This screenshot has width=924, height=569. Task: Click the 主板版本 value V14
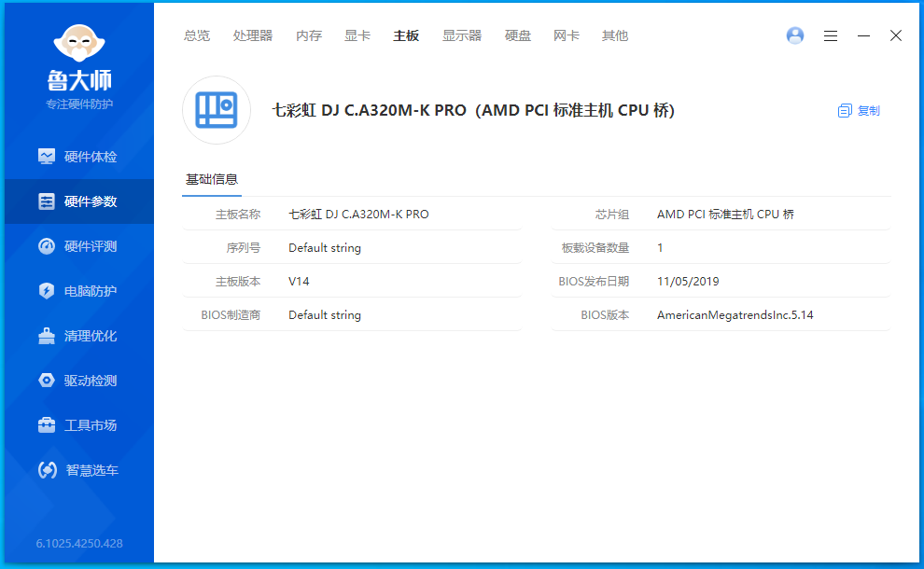299,282
